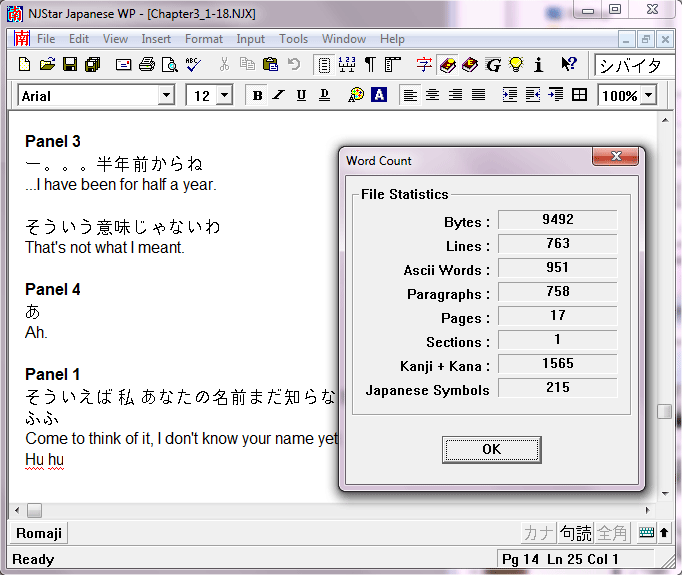
Task: Run the spell check tool
Action: (193, 65)
